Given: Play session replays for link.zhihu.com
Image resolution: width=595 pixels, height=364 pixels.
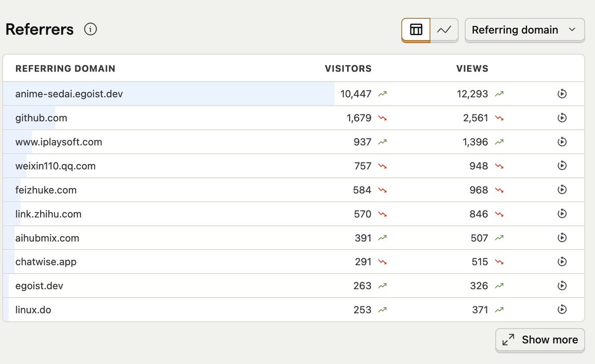Looking at the screenshot, I should [562, 214].
